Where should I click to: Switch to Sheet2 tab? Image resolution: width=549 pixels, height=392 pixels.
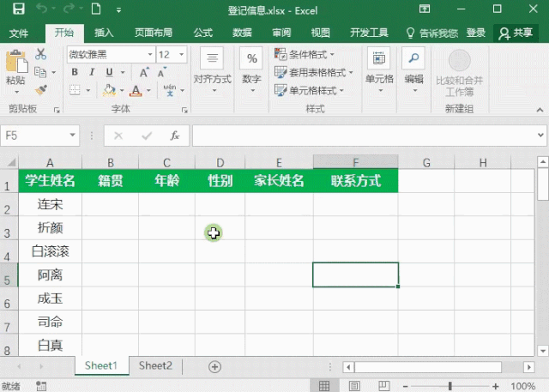(x=155, y=365)
